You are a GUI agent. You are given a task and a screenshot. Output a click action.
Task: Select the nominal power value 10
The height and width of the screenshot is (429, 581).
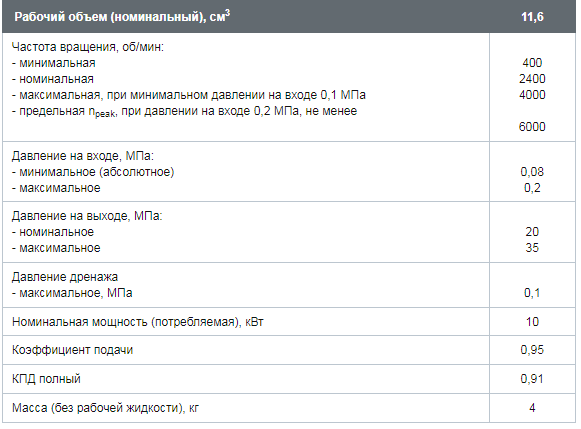[x=532, y=322]
